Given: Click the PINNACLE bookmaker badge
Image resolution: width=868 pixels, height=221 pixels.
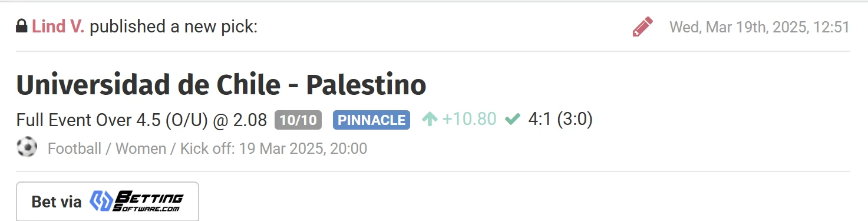Looking at the screenshot, I should [x=371, y=120].
